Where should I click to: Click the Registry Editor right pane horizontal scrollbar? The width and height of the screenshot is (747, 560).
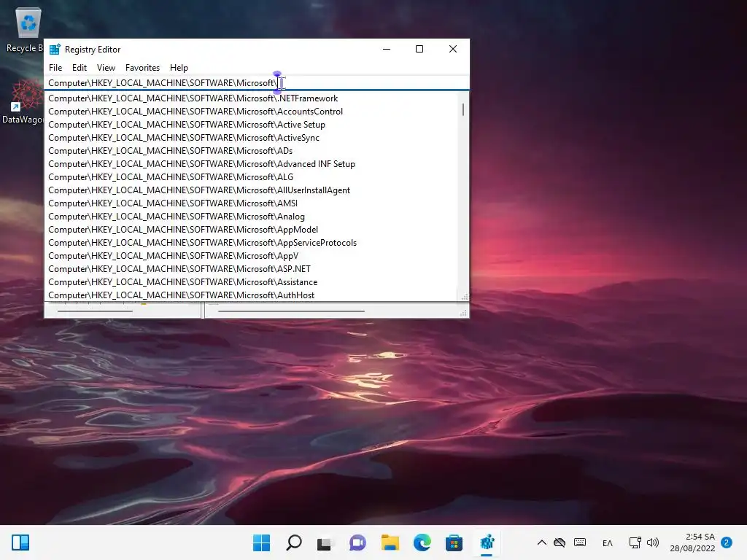291,311
